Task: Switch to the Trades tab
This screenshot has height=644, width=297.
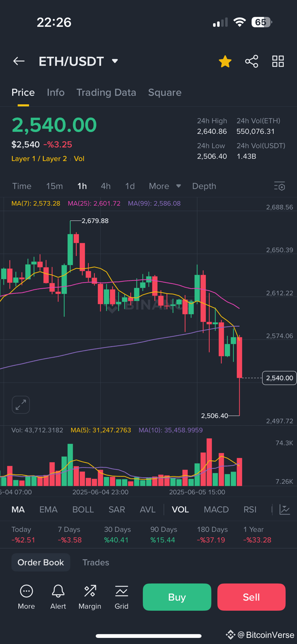Action: (96, 562)
